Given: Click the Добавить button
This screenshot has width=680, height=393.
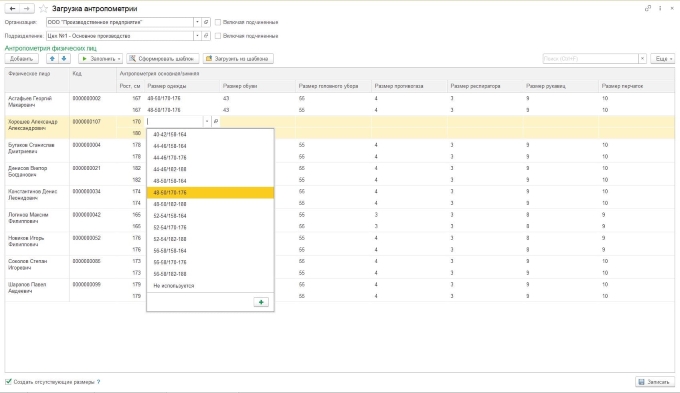Looking at the screenshot, I should pyautogui.click(x=22, y=59).
